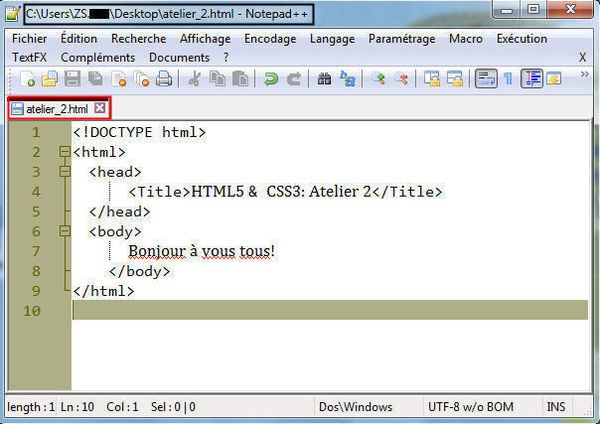Viewport: 600px width, 424px height.
Task: Click the Close All documents toolbar icon
Action: (x=141, y=79)
